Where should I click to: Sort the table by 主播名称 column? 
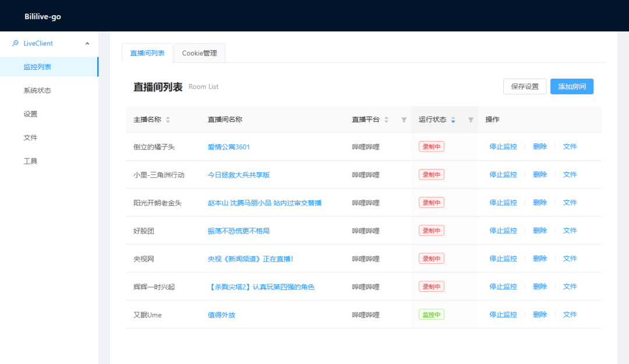click(168, 119)
